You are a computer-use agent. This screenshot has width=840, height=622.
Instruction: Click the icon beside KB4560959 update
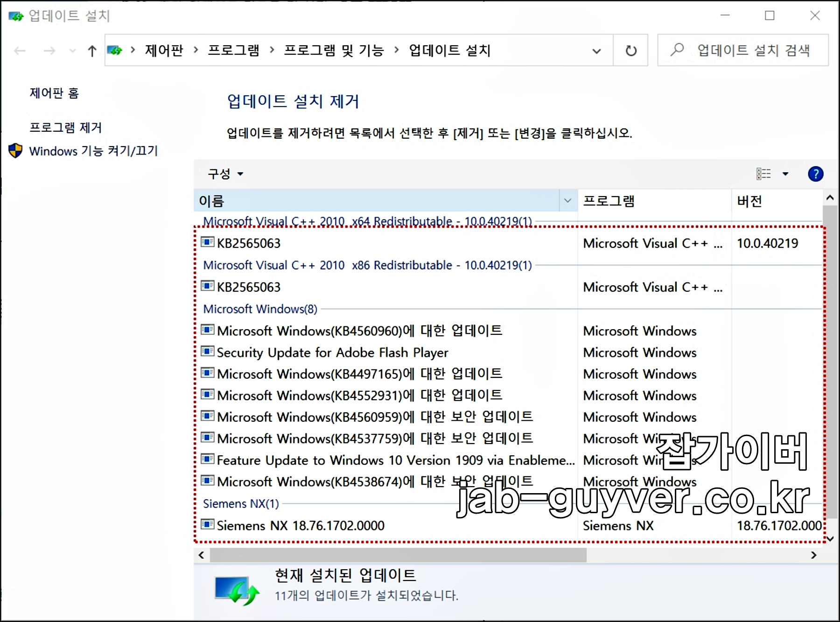click(x=208, y=416)
